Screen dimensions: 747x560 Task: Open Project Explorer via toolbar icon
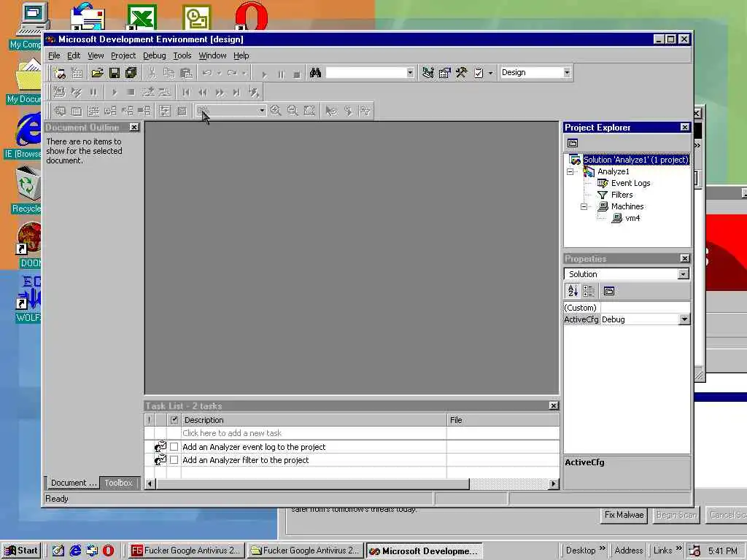(427, 73)
